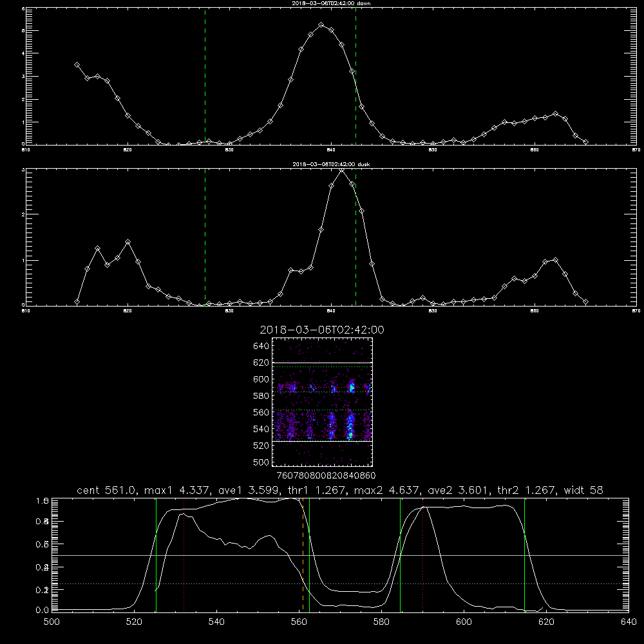Click left green dashed line in dawn plot
The height and width of the screenshot is (644, 644).
click(205, 76)
